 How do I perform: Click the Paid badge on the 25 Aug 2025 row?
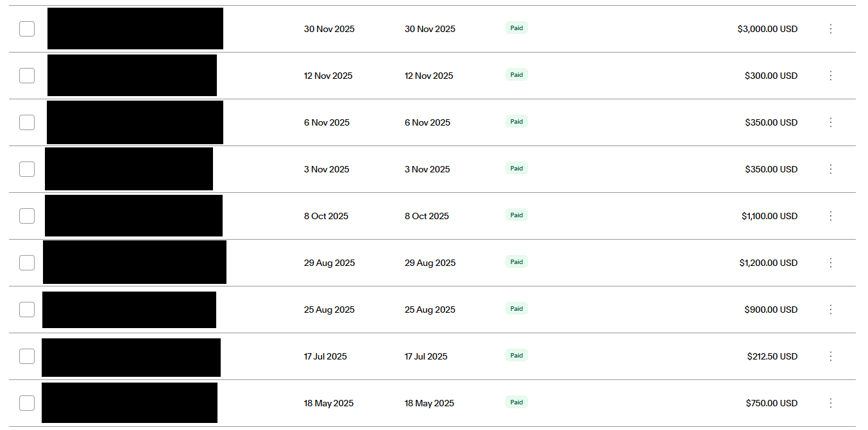click(x=516, y=309)
